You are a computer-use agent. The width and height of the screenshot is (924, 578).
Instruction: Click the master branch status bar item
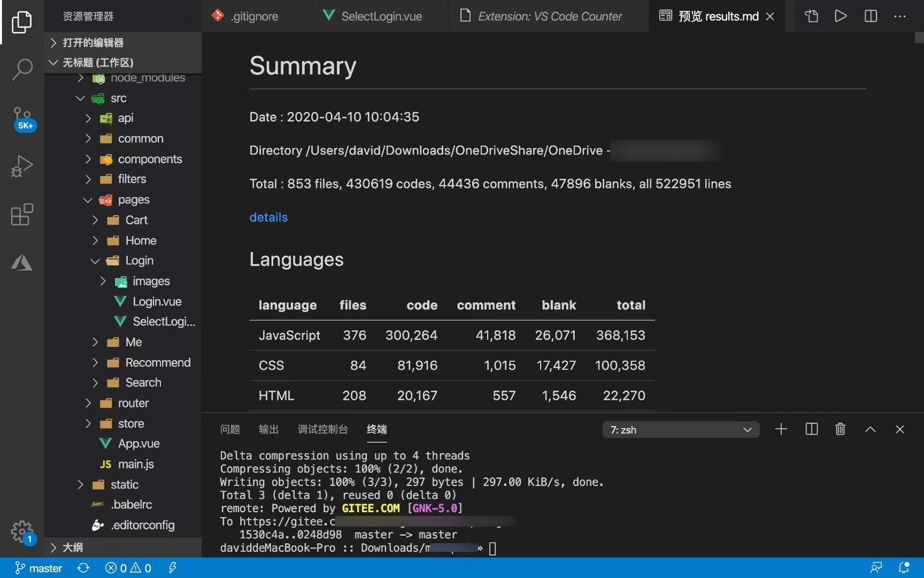click(x=38, y=568)
